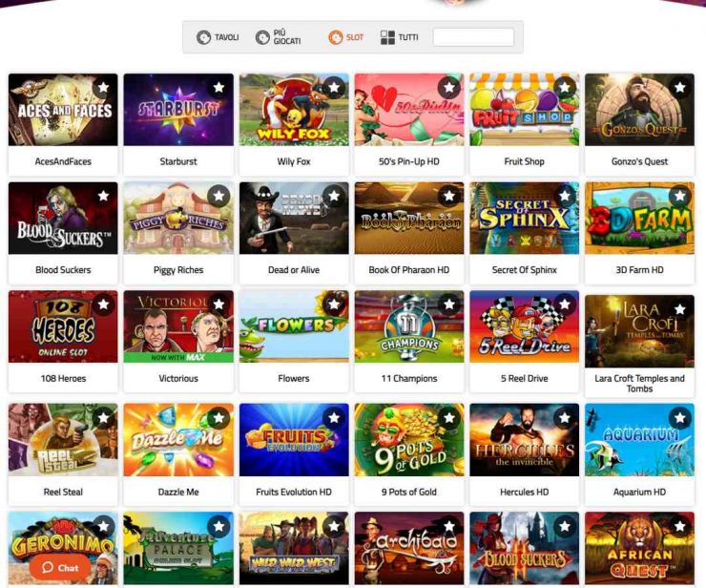Select the Tutti grid icon
This screenshot has height=588, width=706.
pyautogui.click(x=387, y=37)
